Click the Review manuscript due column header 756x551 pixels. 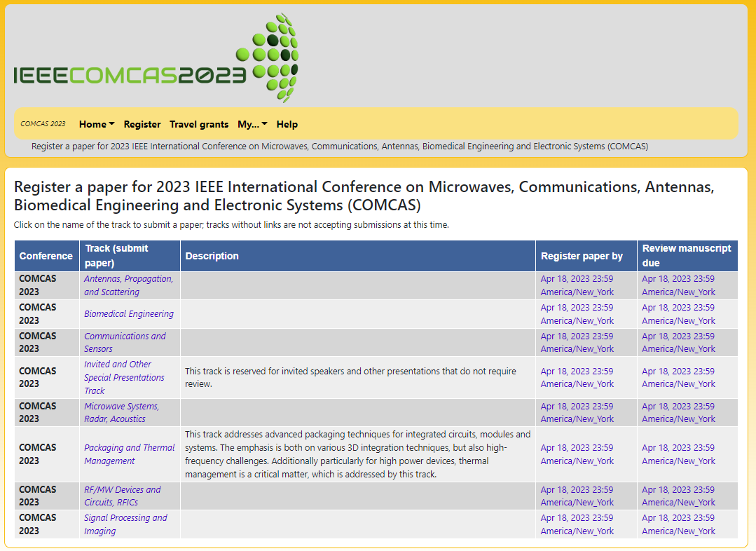[687, 256]
